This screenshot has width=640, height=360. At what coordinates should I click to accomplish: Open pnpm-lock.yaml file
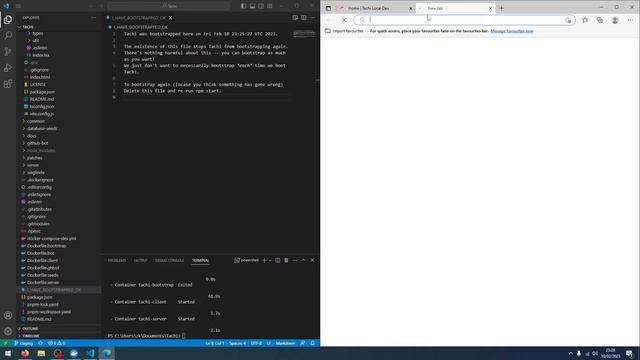(42, 304)
